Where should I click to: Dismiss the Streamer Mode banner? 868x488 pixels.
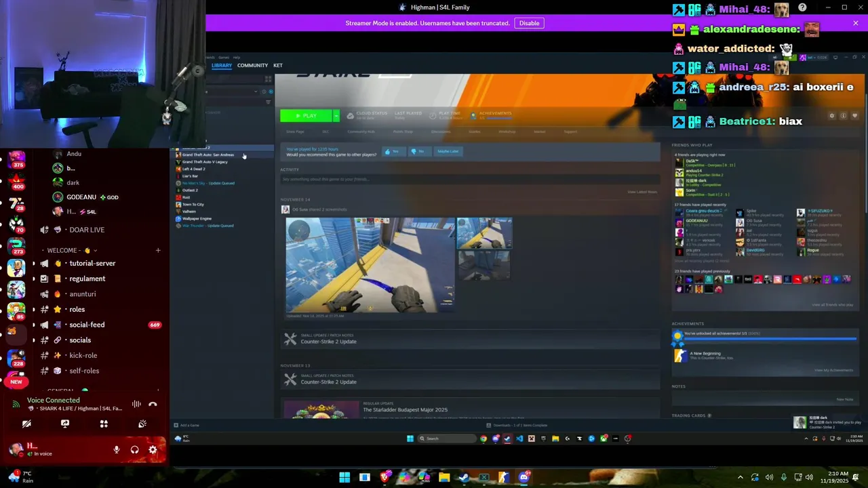click(x=855, y=23)
